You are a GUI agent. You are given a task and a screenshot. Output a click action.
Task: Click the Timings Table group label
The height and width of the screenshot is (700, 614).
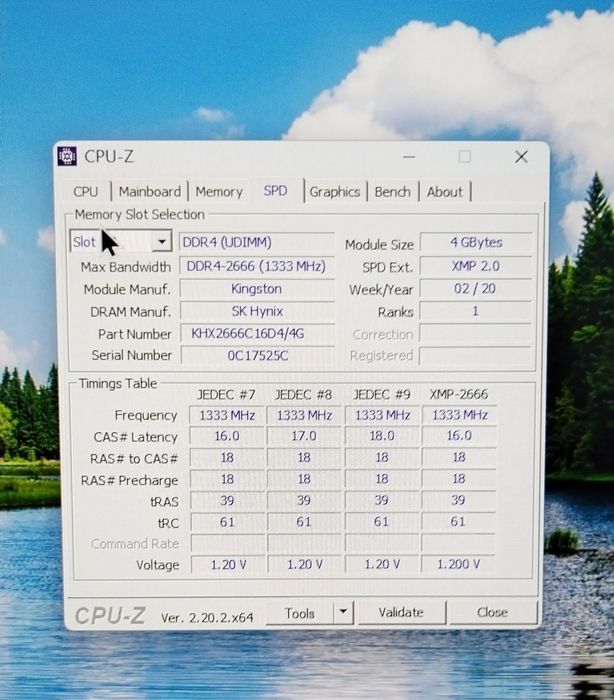(118, 383)
